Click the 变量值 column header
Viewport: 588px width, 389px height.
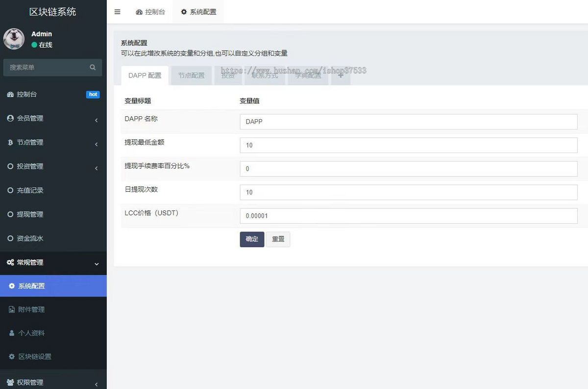coord(249,101)
